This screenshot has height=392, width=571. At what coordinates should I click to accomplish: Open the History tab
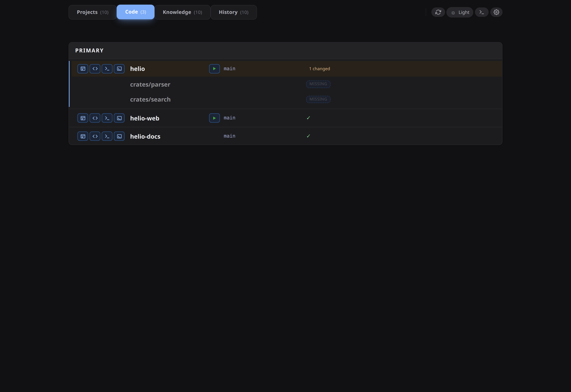233,12
